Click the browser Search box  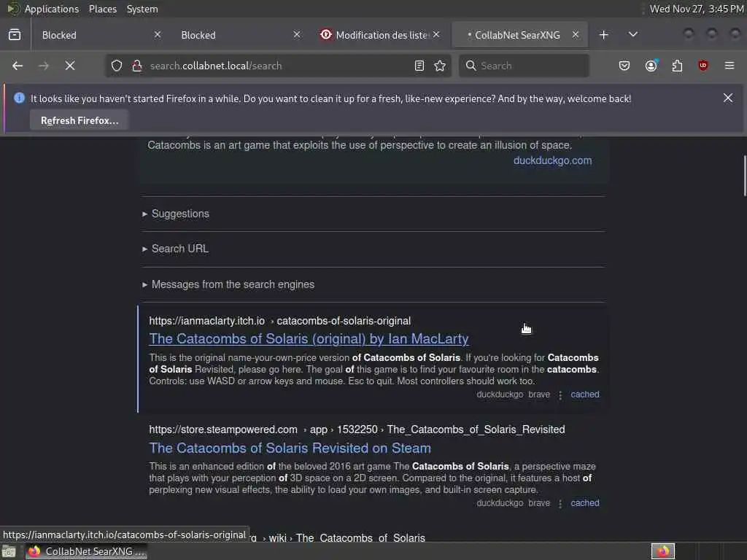coord(524,66)
